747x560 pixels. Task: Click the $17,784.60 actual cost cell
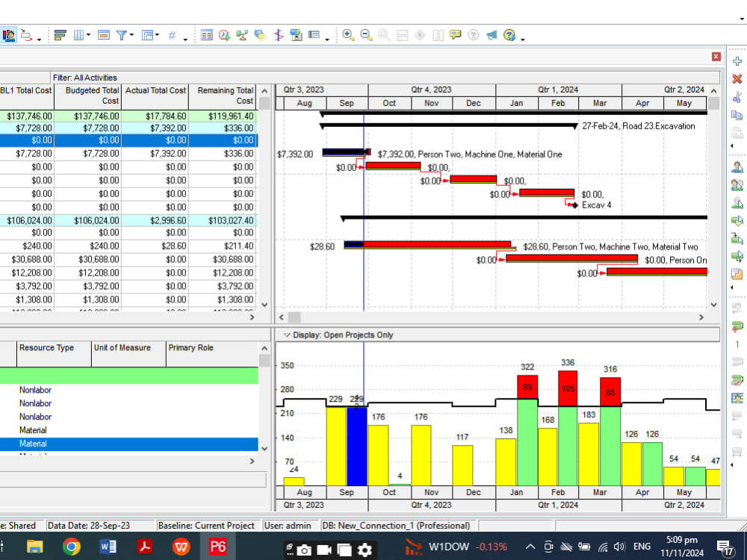[x=155, y=116]
